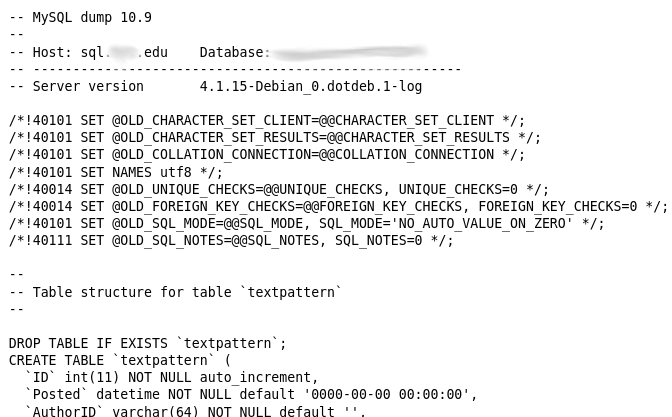Click the OLD_CHARACTER_SET_RESULTS statement line

[275, 138]
